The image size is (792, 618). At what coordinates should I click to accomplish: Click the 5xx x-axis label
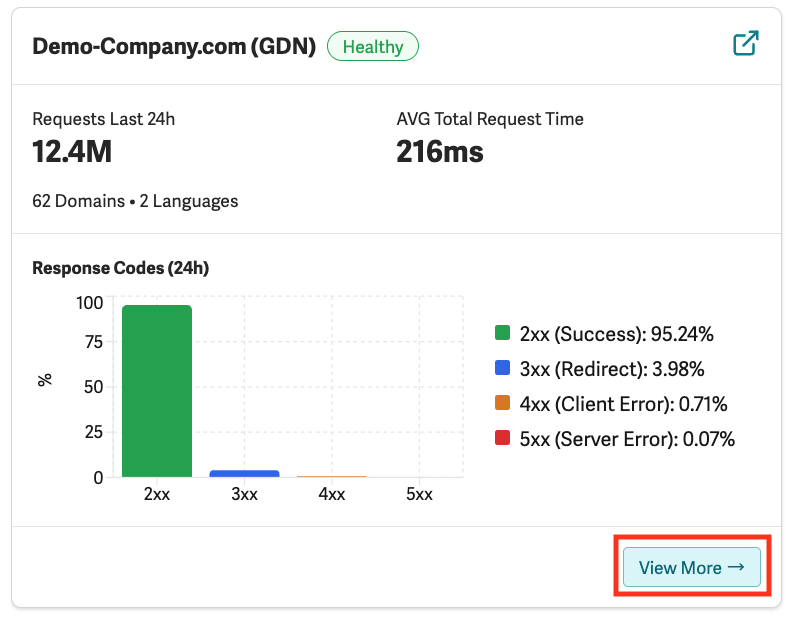[x=419, y=495]
